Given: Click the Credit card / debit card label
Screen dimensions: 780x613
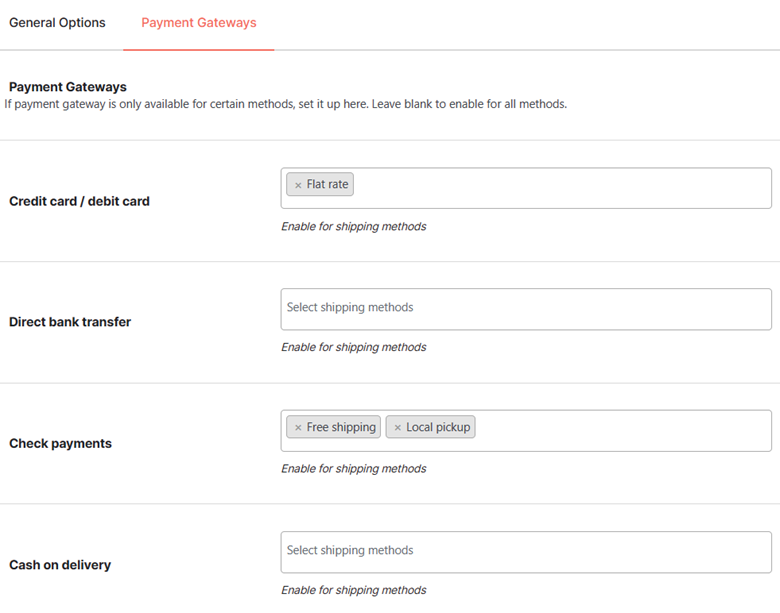Looking at the screenshot, I should [x=79, y=201].
